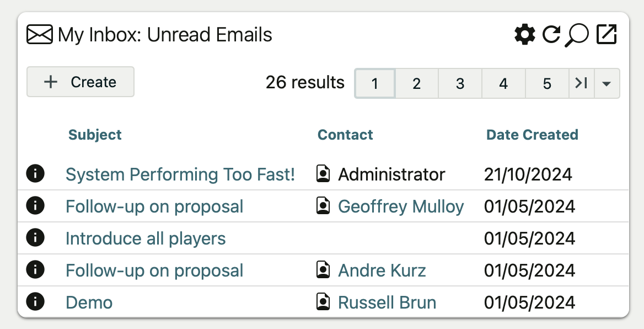Show info for Introduce all players email
This screenshot has width=644, height=329.
(35, 238)
